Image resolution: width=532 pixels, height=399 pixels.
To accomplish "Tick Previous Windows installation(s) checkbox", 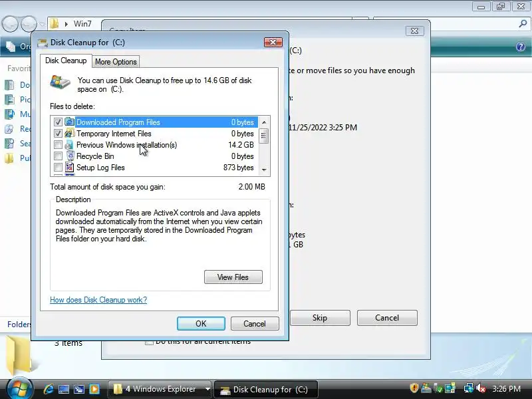I will pyautogui.click(x=58, y=145).
